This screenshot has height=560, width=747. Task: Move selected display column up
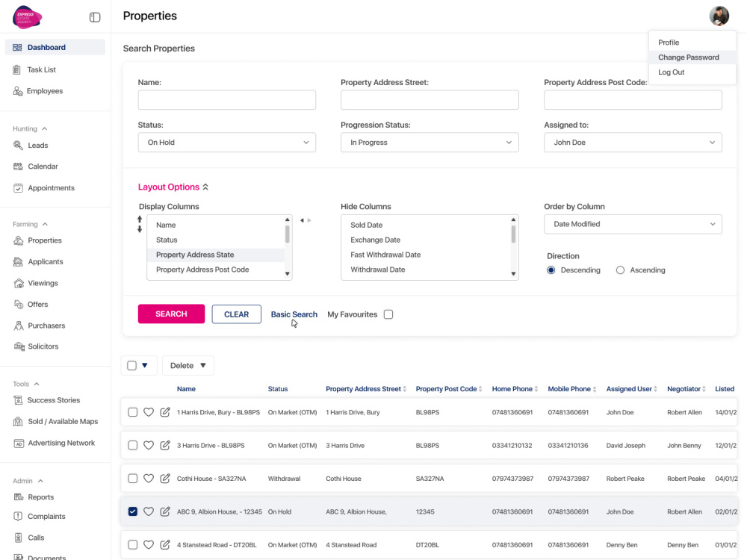tap(140, 219)
